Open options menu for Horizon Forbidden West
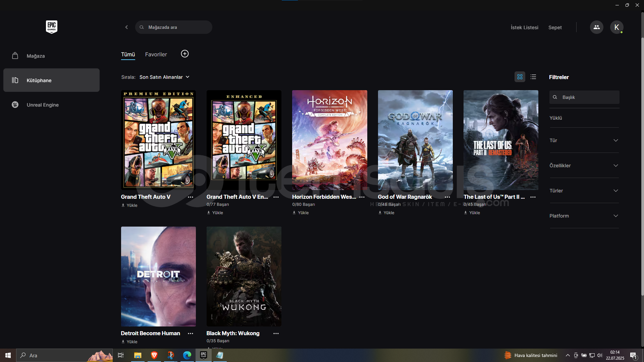Image resolution: width=644 pixels, height=362 pixels. [x=362, y=197]
